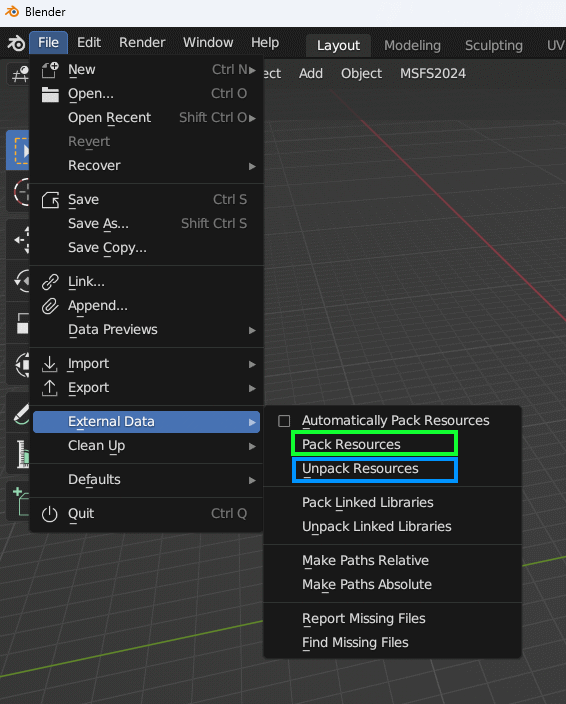This screenshot has width=566, height=704.
Task: Expand the Clean Up submenu
Action: pos(252,446)
